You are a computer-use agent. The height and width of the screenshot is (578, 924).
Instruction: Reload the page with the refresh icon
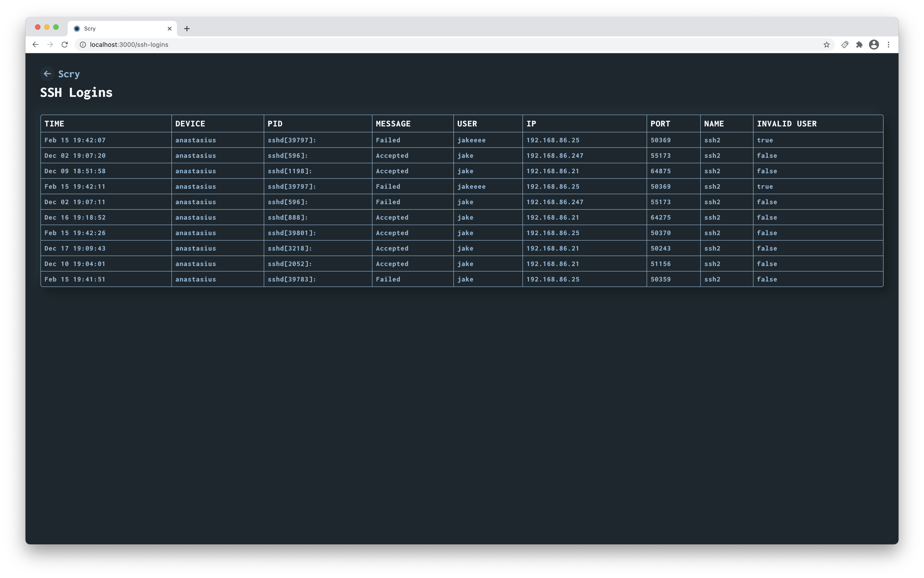65,45
